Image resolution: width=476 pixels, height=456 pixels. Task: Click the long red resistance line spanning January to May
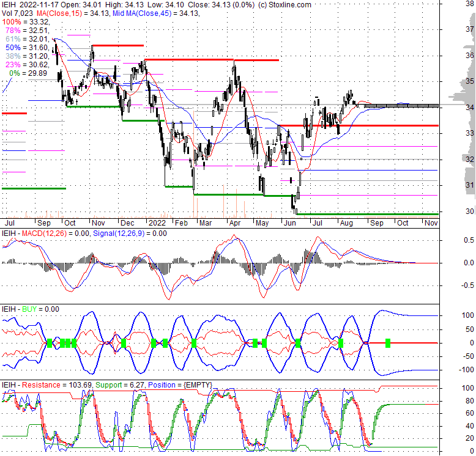[x=212, y=60]
